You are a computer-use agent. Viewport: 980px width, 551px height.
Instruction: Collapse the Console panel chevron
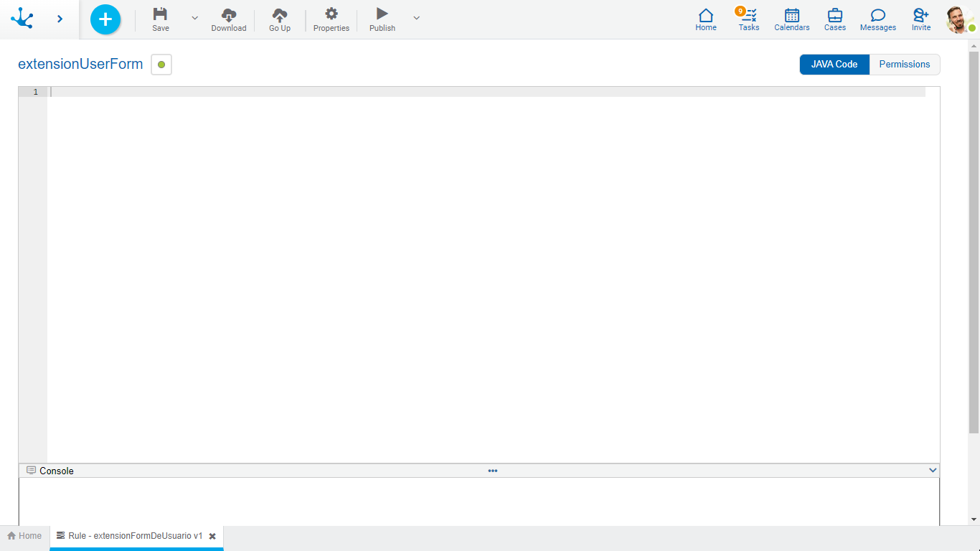933,471
